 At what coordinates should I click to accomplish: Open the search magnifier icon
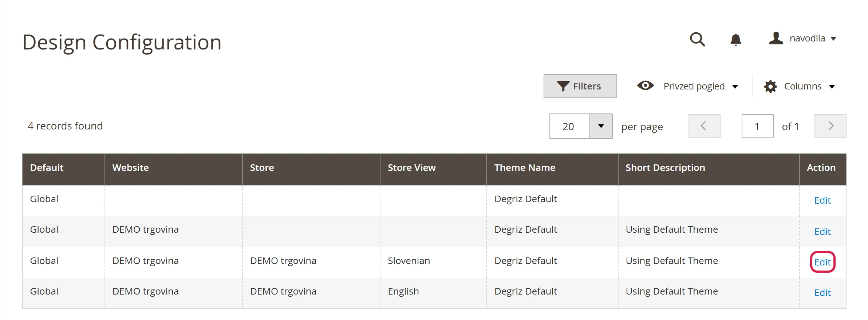(x=697, y=39)
